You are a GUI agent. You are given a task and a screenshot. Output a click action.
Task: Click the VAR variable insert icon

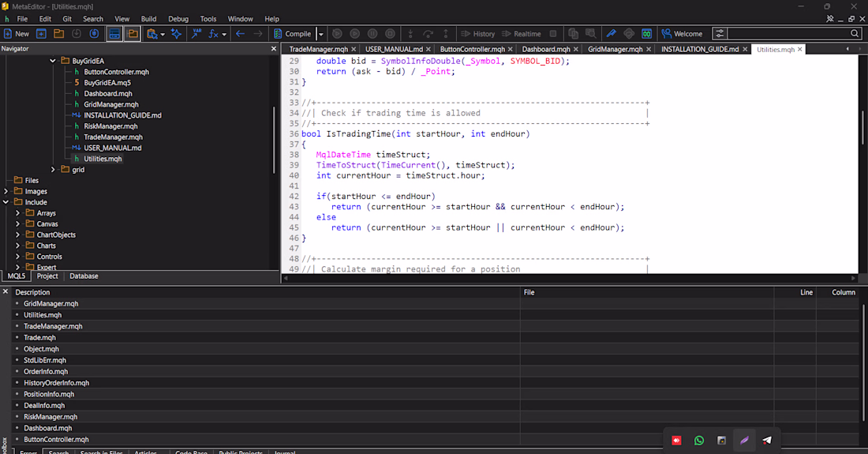(196, 34)
